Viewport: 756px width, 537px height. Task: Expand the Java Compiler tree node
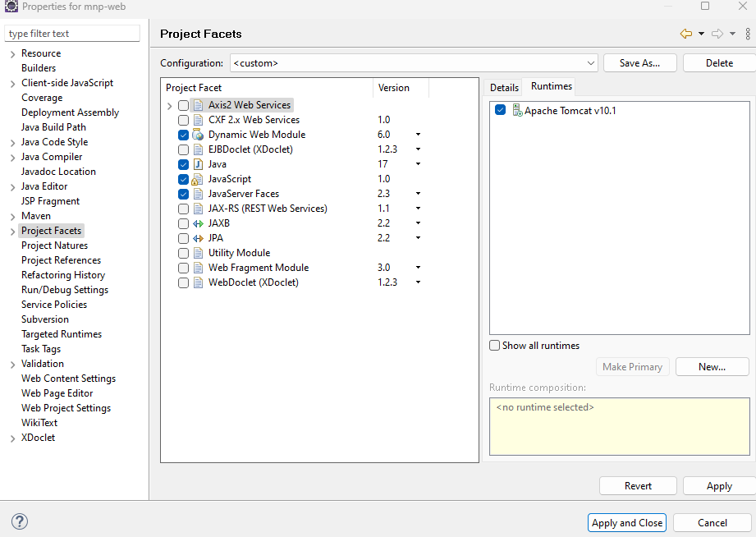pos(12,158)
